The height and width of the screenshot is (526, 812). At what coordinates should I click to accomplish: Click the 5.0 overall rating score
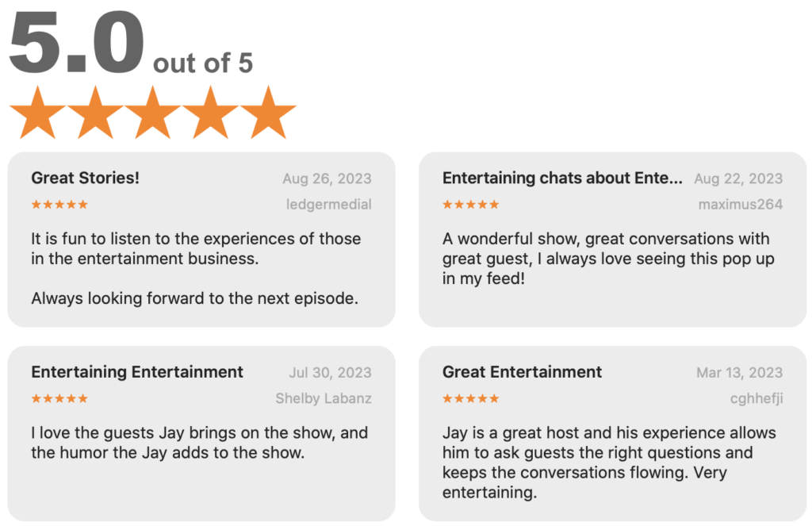77,44
